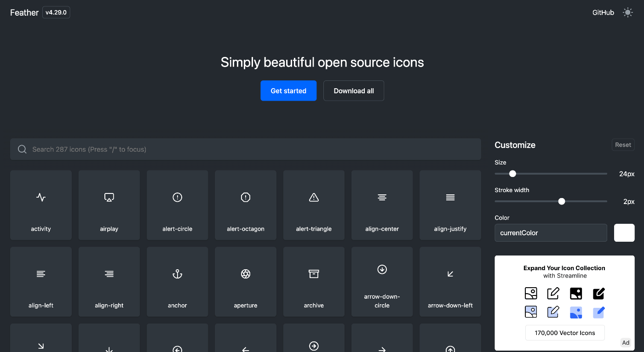Screen dimensions: 644x352
Task: Click the Size slider handle
Action: (x=512, y=174)
